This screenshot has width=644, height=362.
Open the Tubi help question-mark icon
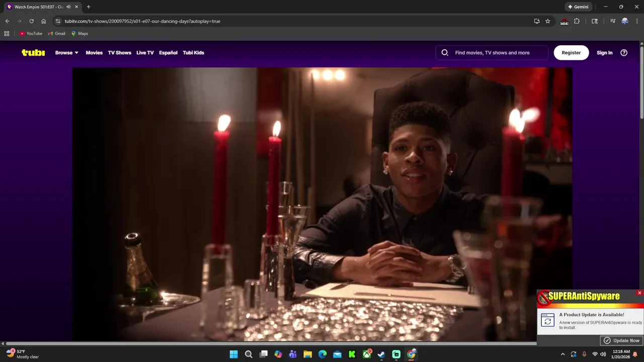tap(624, 53)
